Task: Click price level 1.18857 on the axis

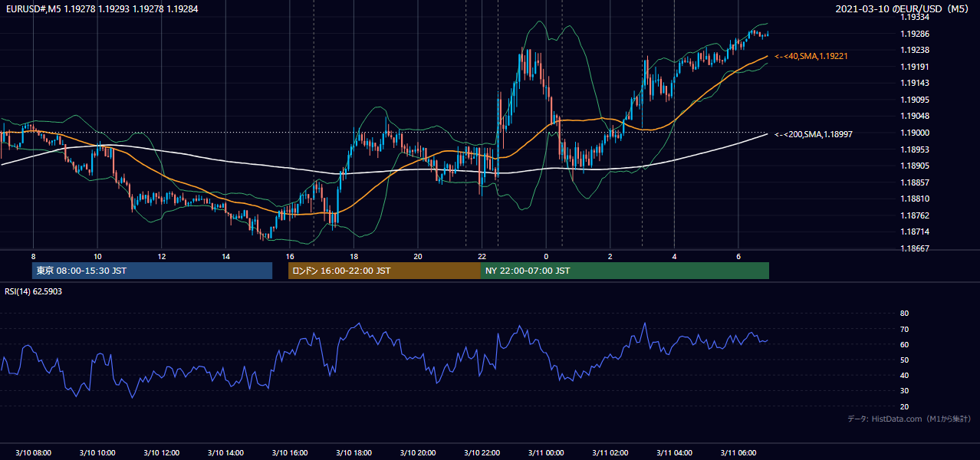Action: pos(914,182)
